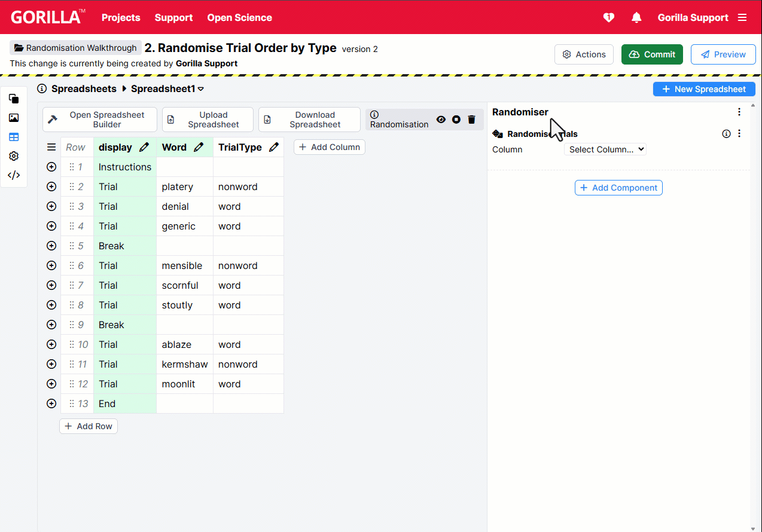The height and width of the screenshot is (532, 762).
Task: Select the spreadsheet panel icon in the sidebar
Action: 13,136
